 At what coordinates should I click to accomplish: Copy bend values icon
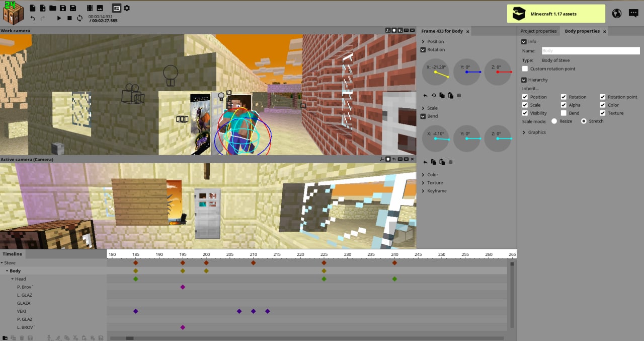(434, 162)
